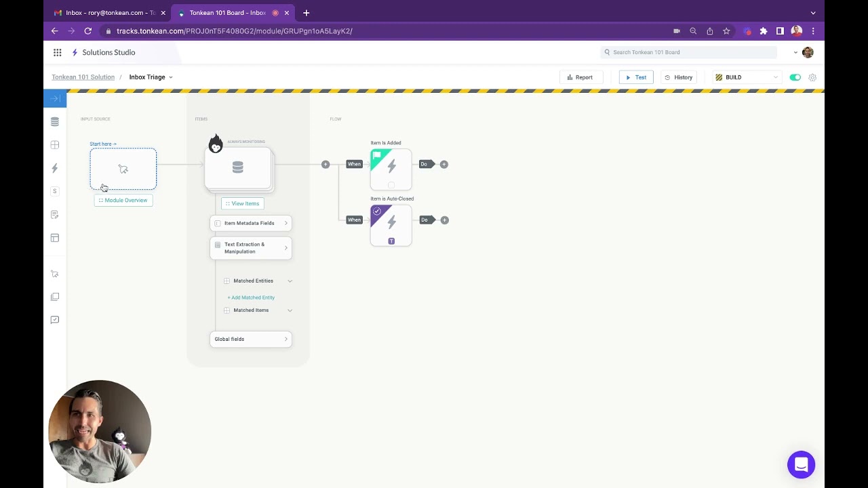Click the Add Matched Entity link
The width and height of the screenshot is (868, 488).
[x=251, y=298]
